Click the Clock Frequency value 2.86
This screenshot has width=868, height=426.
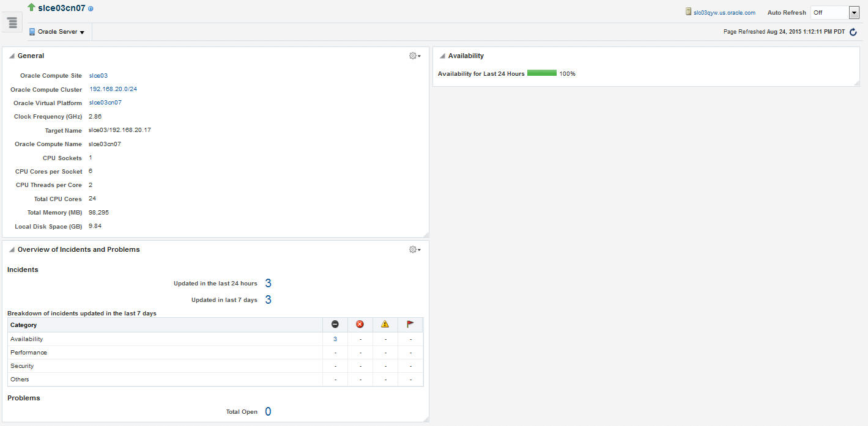(95, 116)
